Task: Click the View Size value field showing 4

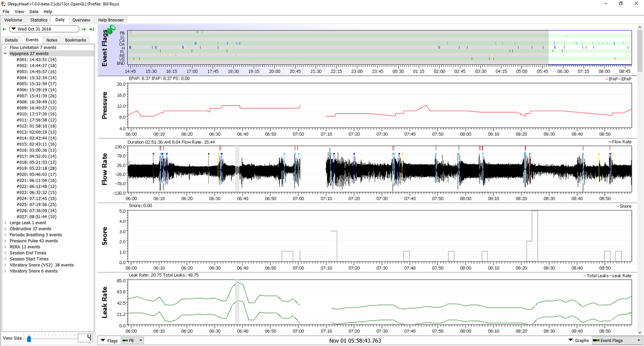Action: coord(85,338)
